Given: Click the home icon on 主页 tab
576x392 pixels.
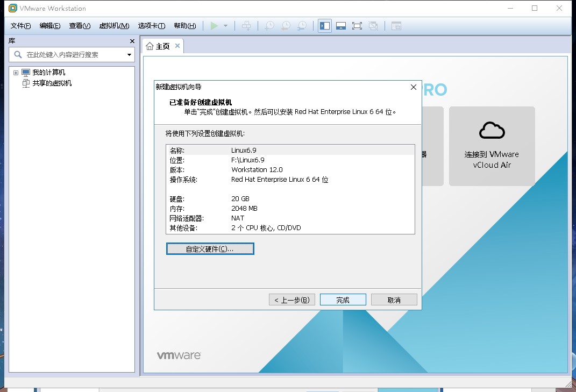Looking at the screenshot, I should click(150, 46).
